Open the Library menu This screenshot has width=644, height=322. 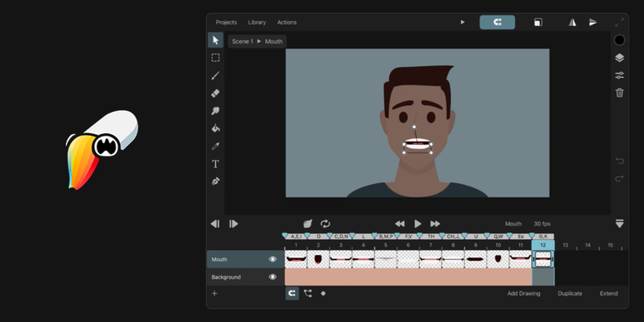tap(257, 22)
